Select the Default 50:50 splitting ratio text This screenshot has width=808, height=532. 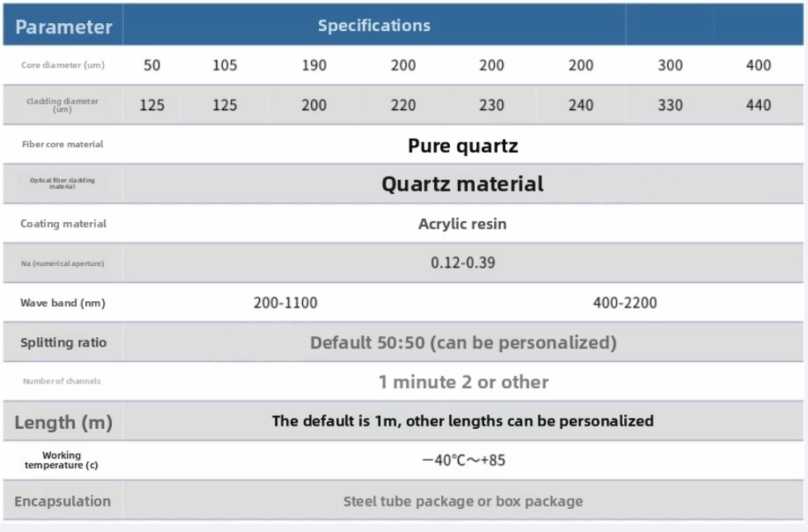(x=464, y=343)
